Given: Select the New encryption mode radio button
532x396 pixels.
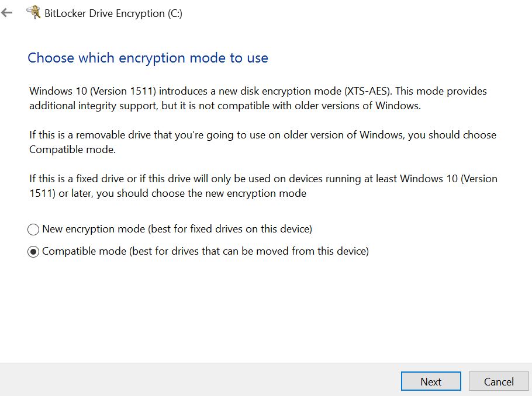Looking at the screenshot, I should 33,230.
